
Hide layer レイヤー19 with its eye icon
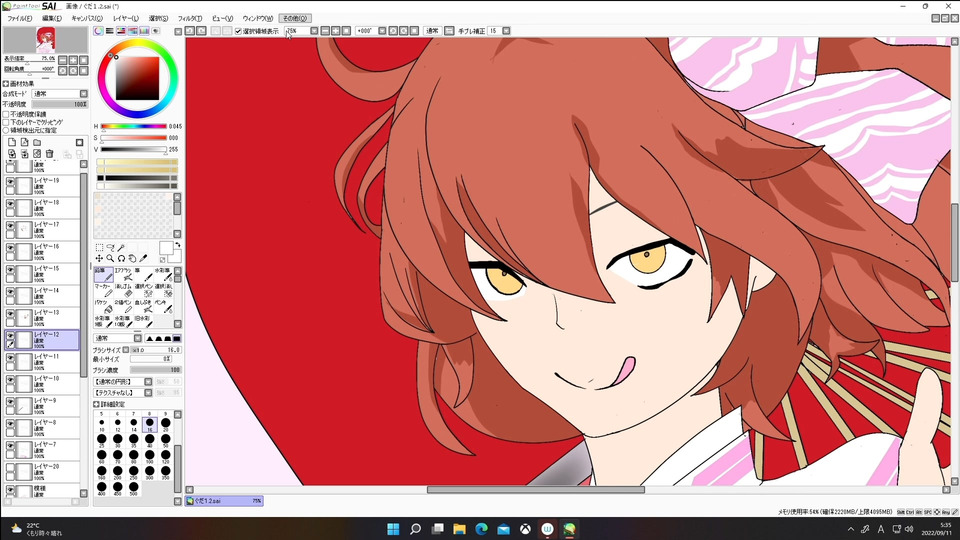point(10,182)
